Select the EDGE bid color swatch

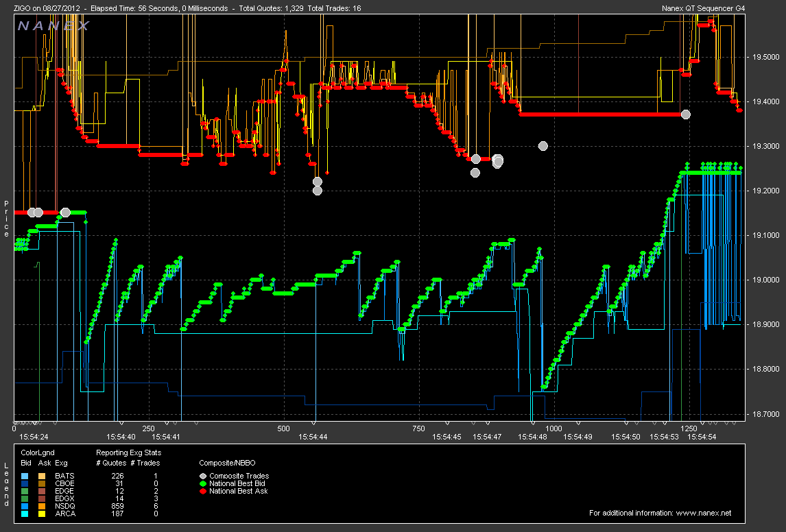tap(25, 491)
